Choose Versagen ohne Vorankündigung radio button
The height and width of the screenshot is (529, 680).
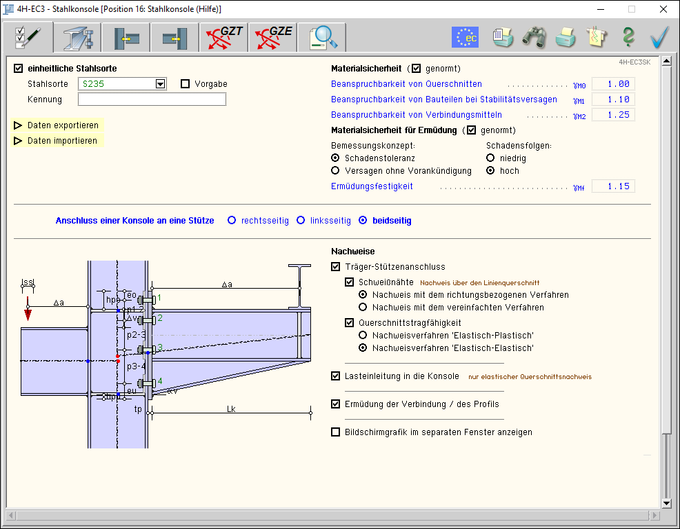(336, 171)
